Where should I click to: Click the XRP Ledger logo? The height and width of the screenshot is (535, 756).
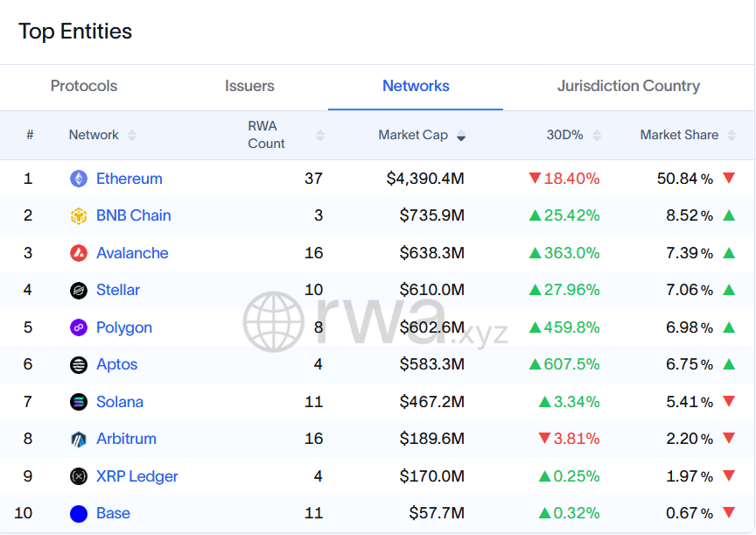click(77, 476)
